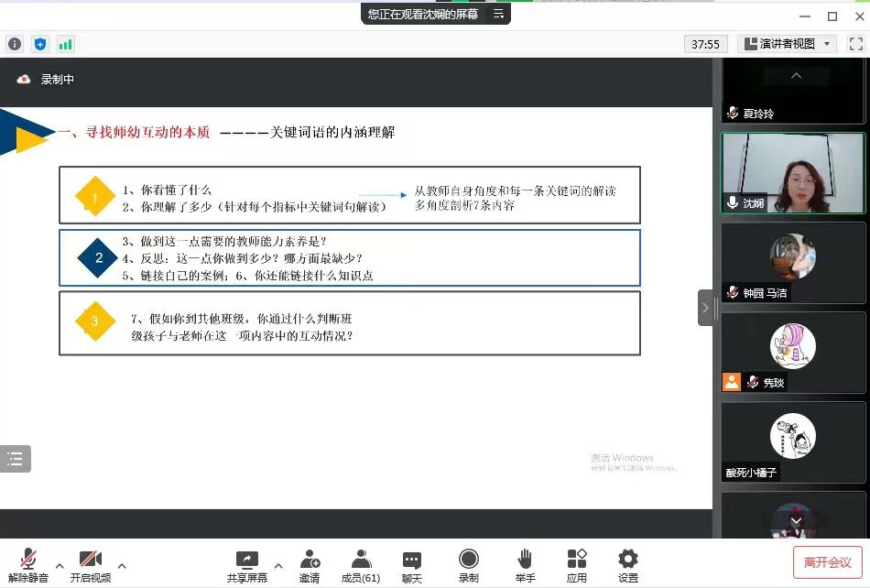Screen dimensions: 870x588
Task: Turn on camera with 开启视频
Action: pos(91,561)
